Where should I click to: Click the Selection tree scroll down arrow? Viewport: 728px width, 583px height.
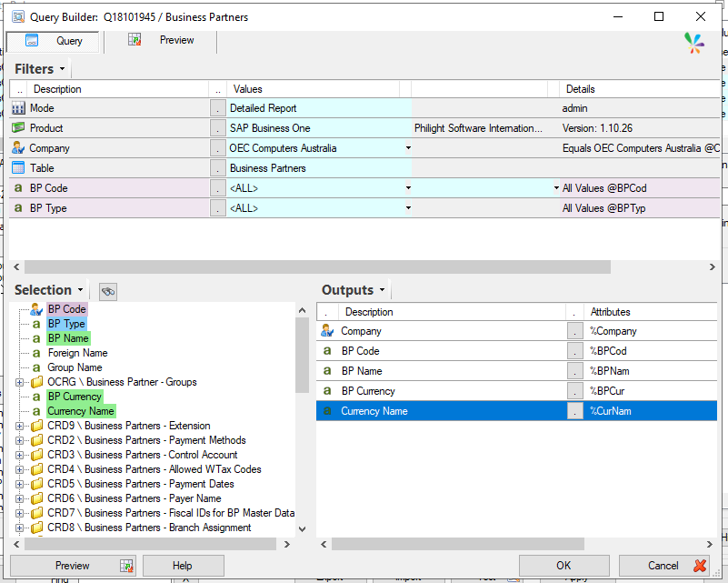[x=303, y=528]
